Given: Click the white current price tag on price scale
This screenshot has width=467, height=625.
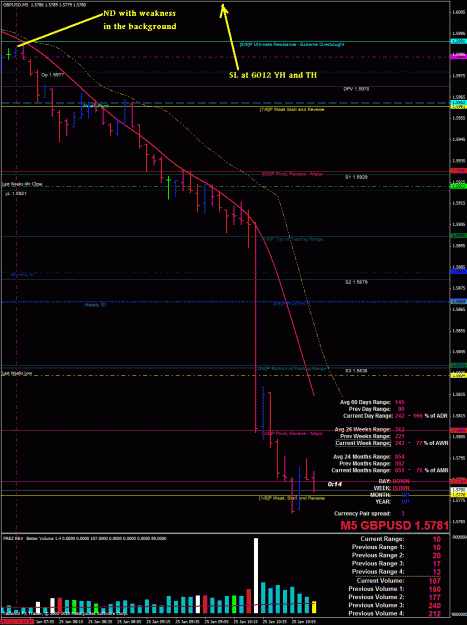Looking at the screenshot, I should tap(458, 489).
